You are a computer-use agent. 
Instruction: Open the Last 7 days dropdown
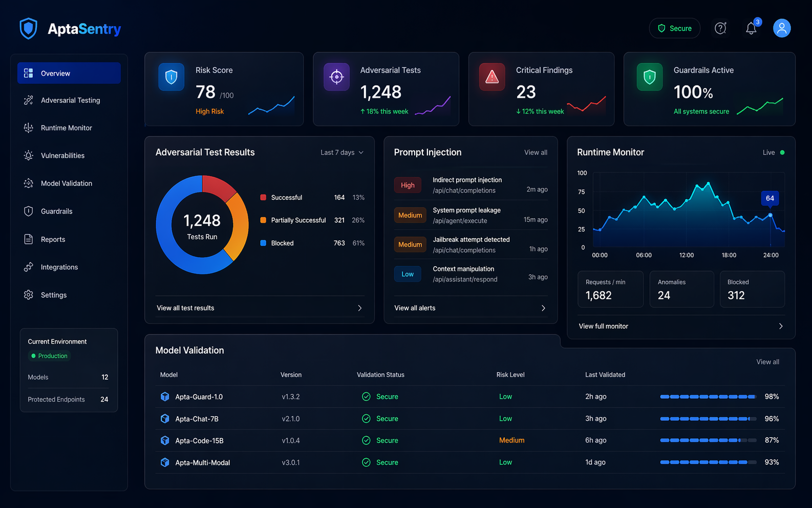[342, 153]
